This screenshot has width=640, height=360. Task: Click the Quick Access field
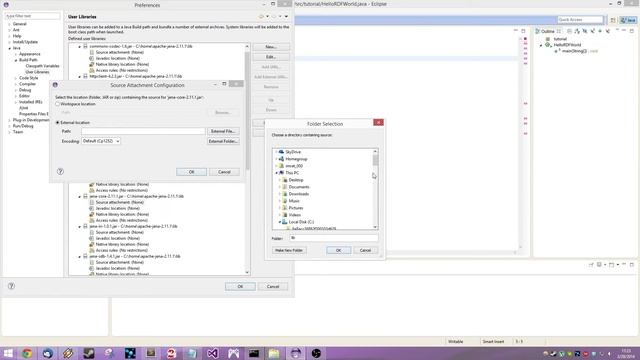(x=580, y=20)
